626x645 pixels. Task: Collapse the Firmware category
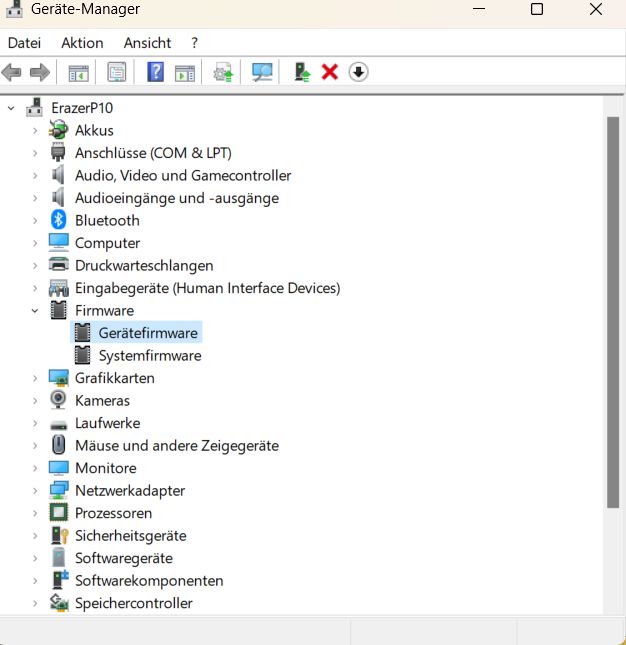tap(35, 311)
